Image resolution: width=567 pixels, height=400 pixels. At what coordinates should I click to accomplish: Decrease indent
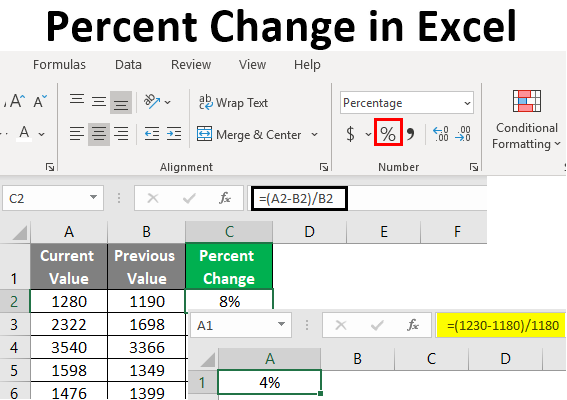click(152, 133)
